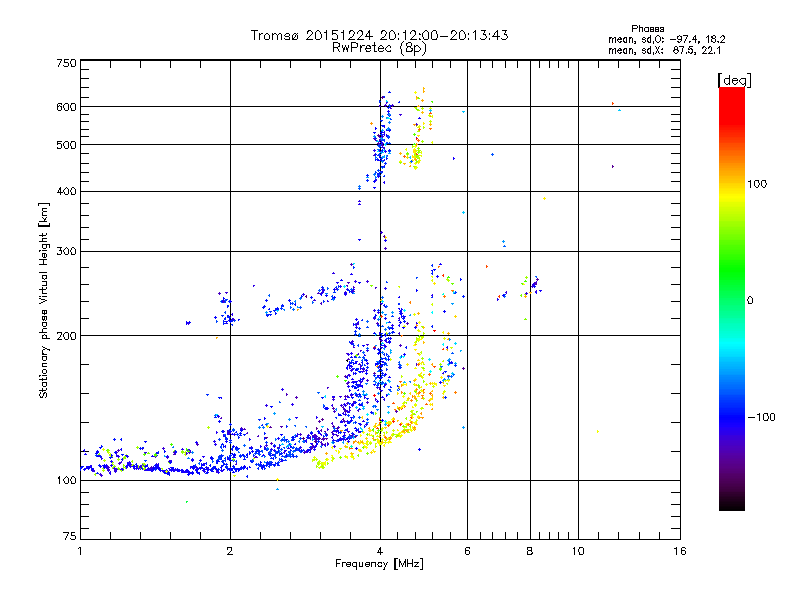Click the y-axis '300' tick label
Image resolution: width=800 pixels, height=600 pixels.
tap(66, 252)
